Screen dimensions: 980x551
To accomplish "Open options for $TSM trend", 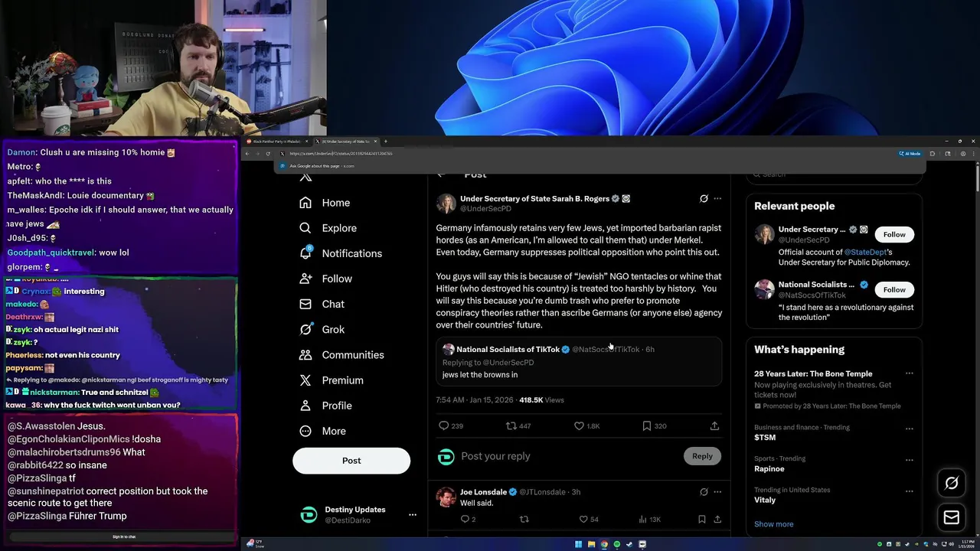I will (x=910, y=429).
